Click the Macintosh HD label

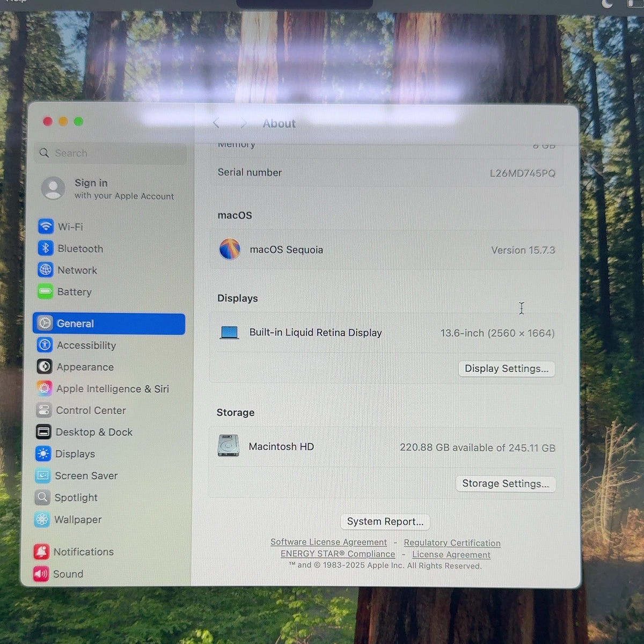[281, 447]
